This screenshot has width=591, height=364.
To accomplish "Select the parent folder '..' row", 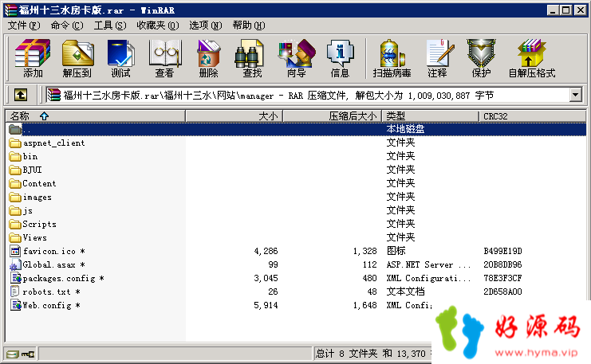I will click(x=296, y=129).
